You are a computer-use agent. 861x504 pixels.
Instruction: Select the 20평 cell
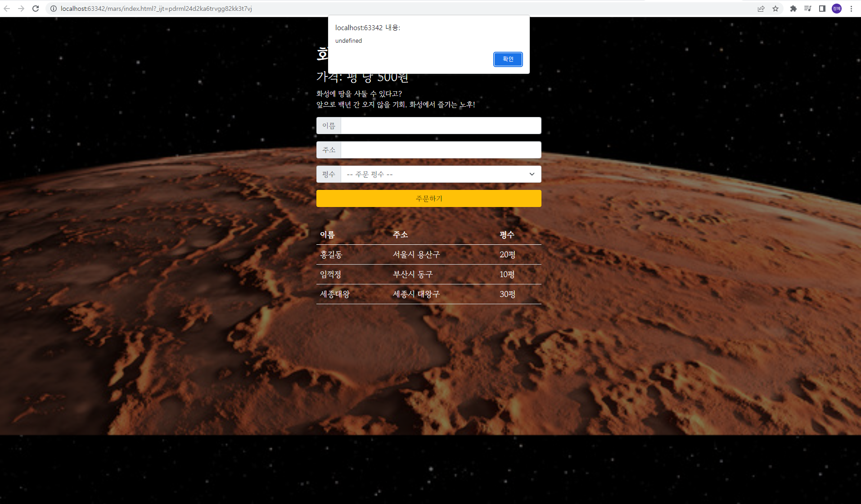click(507, 254)
